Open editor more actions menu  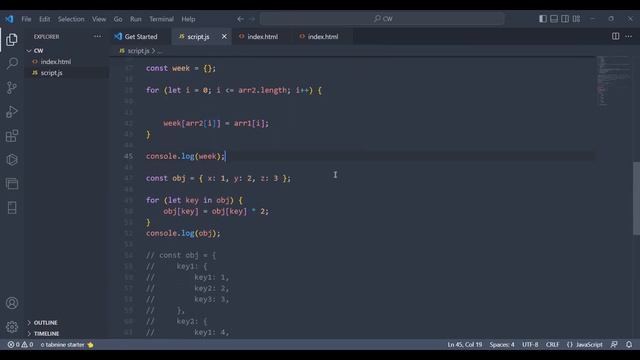point(628,36)
